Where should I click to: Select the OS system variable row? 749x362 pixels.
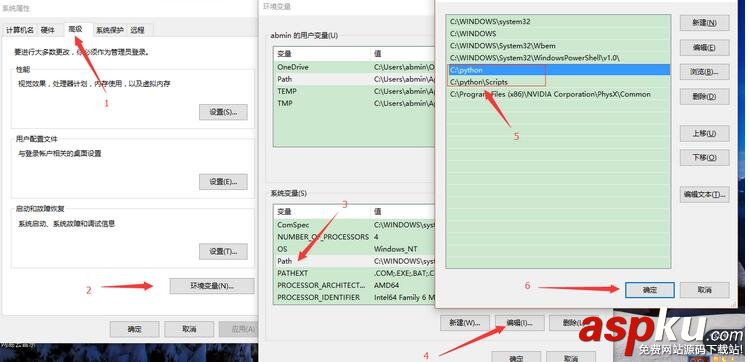point(354,249)
